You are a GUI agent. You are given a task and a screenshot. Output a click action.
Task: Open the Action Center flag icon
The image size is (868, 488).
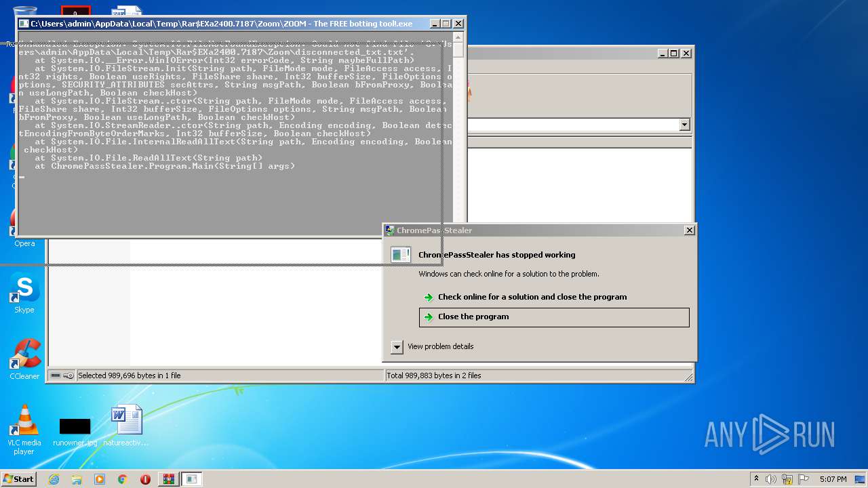coord(803,479)
